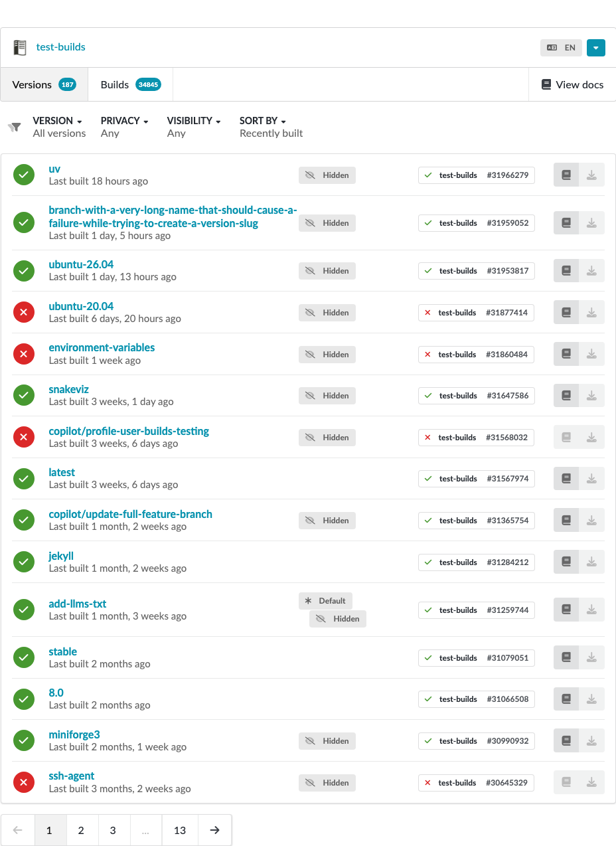Open the View docs button
The image size is (616, 846).
[572, 84]
